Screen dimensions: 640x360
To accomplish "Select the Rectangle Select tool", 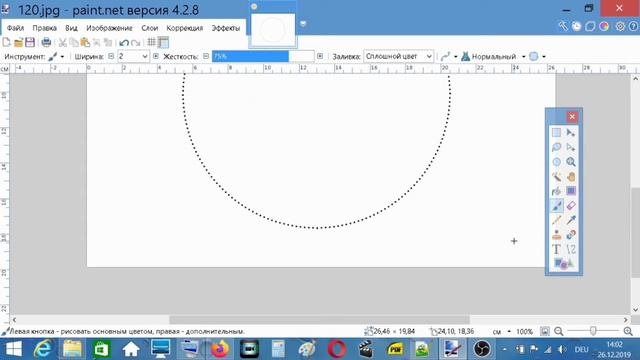I will point(556,133).
